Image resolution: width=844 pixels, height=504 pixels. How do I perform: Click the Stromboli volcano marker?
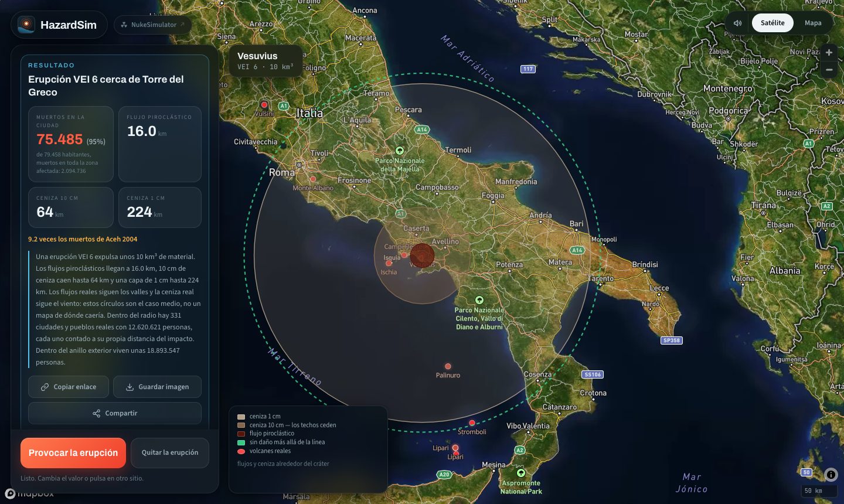tap(472, 423)
